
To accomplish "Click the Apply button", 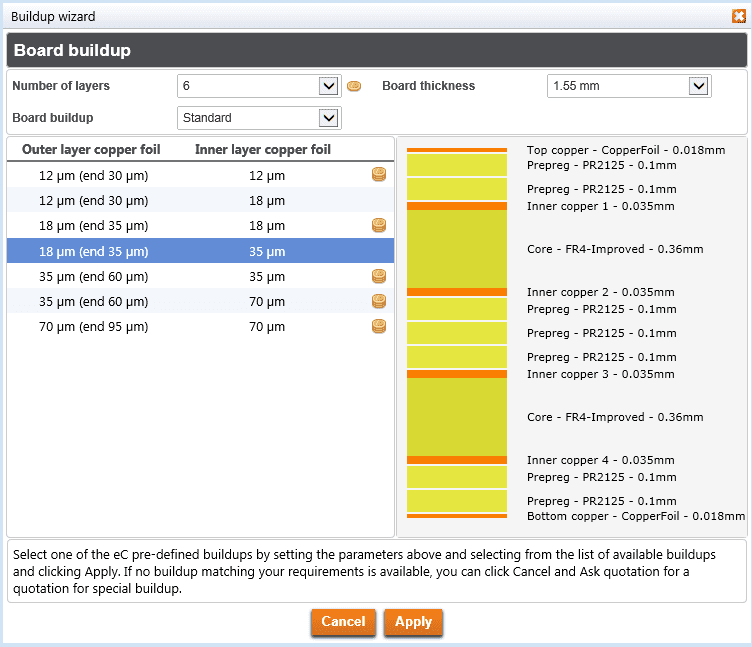I will (413, 622).
